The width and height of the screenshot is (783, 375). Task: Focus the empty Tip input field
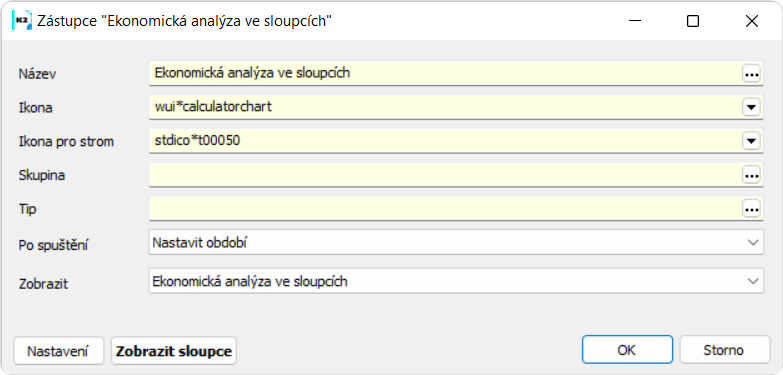pos(444,209)
